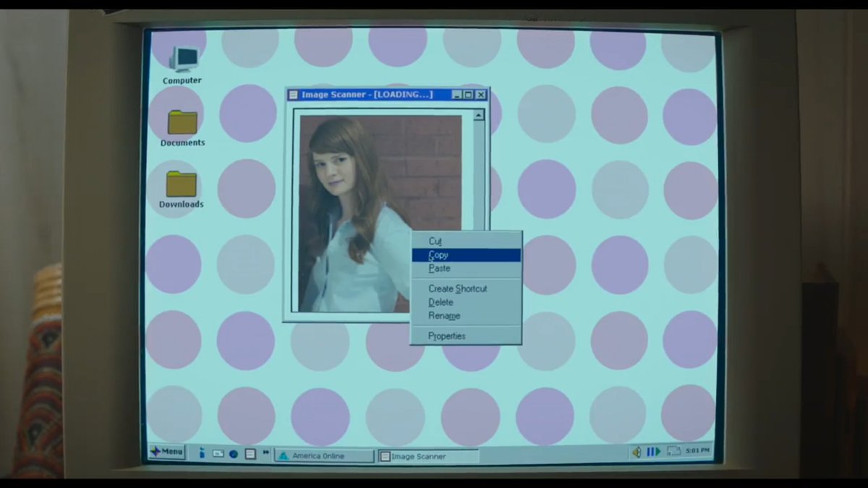Choose Paste from the context menu
The width and height of the screenshot is (868, 488).
pyautogui.click(x=467, y=268)
